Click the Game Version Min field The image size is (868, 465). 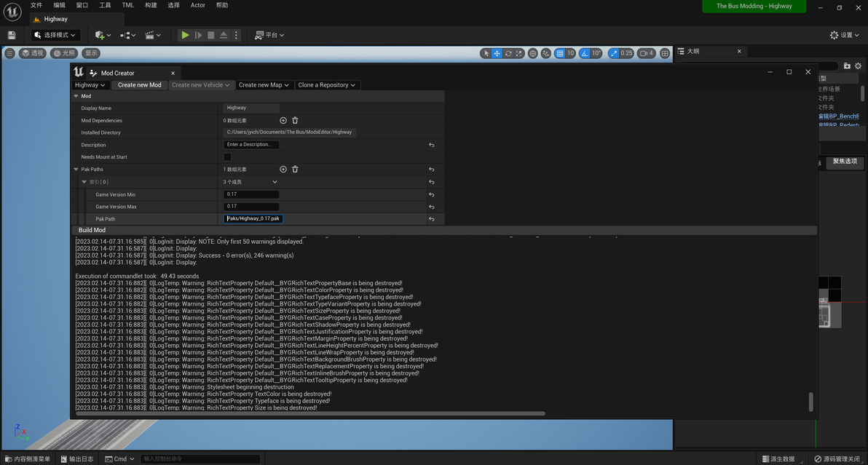[251, 194]
